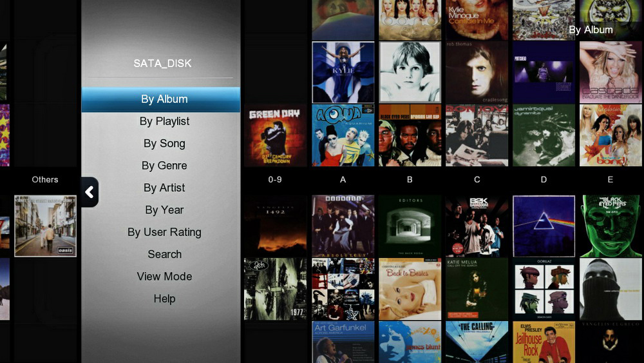Image resolution: width=644 pixels, height=363 pixels.
Task: Open the Help entry
Action: coord(164,299)
